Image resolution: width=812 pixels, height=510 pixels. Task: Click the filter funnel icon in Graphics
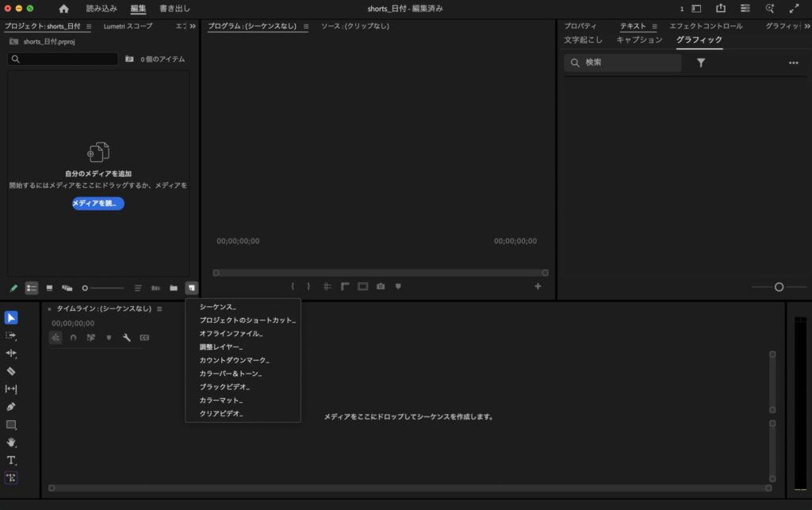[701, 63]
